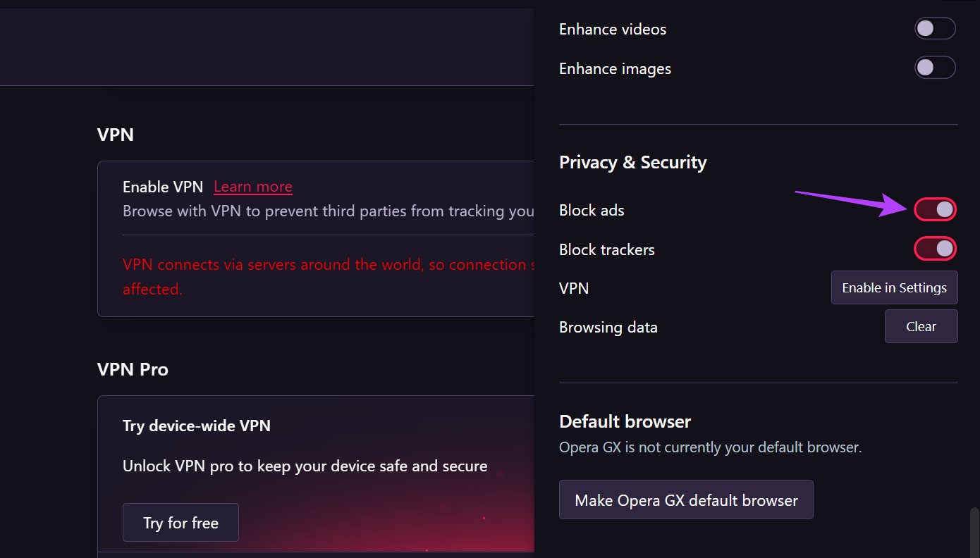Clear the browsing data
This screenshot has height=558, width=980.
[921, 327]
